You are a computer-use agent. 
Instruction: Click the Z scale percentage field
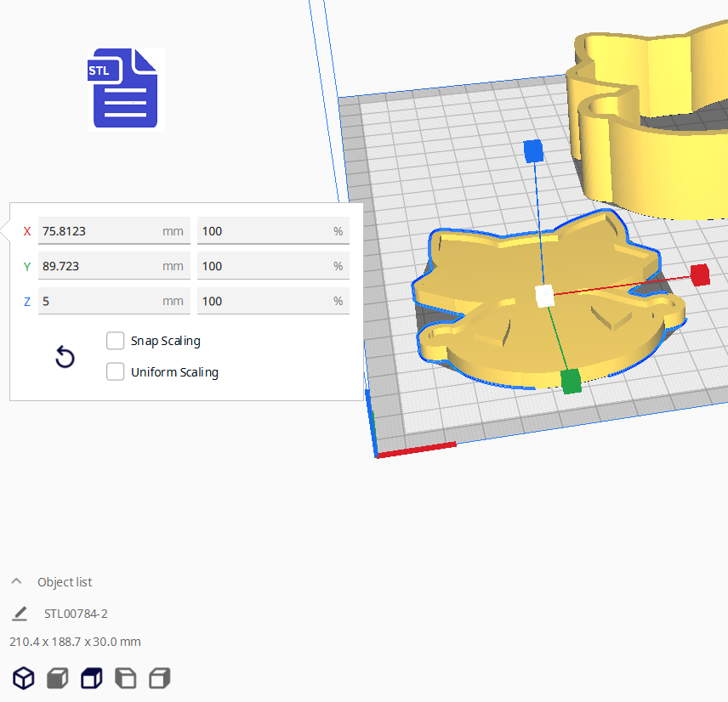(x=264, y=301)
